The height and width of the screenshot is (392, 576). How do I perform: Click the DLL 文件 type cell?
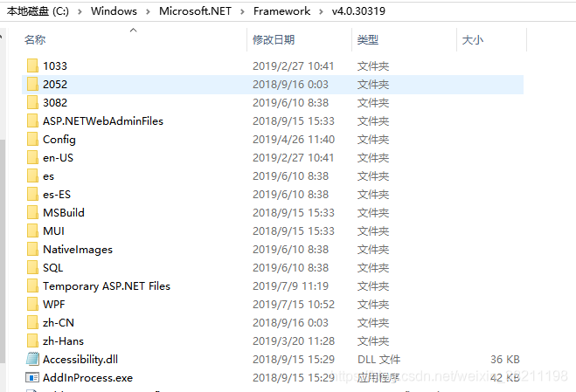[378, 360]
